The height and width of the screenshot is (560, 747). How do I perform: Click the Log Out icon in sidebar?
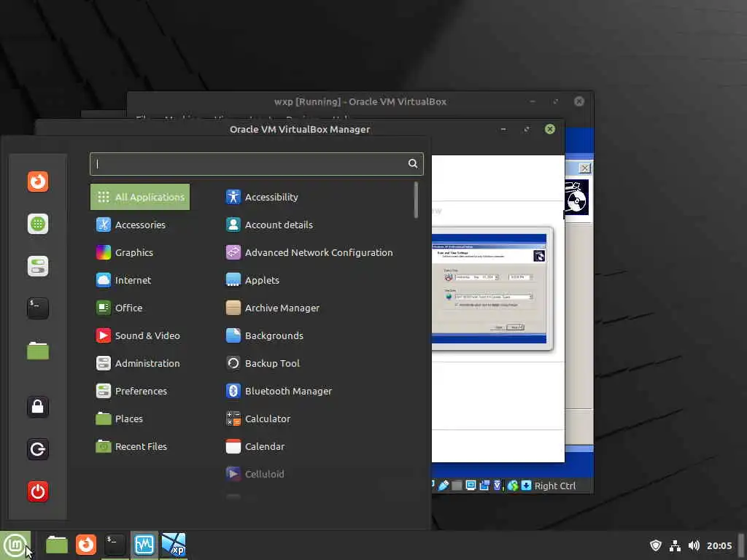tap(38, 449)
